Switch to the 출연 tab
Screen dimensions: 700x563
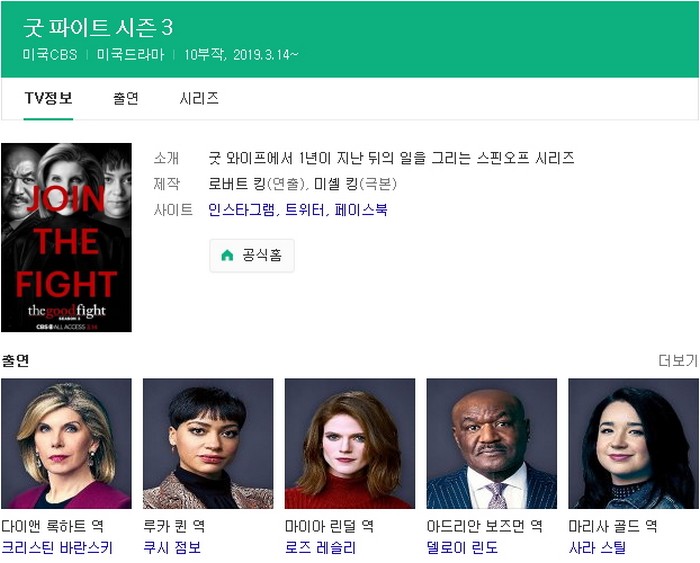(x=126, y=98)
